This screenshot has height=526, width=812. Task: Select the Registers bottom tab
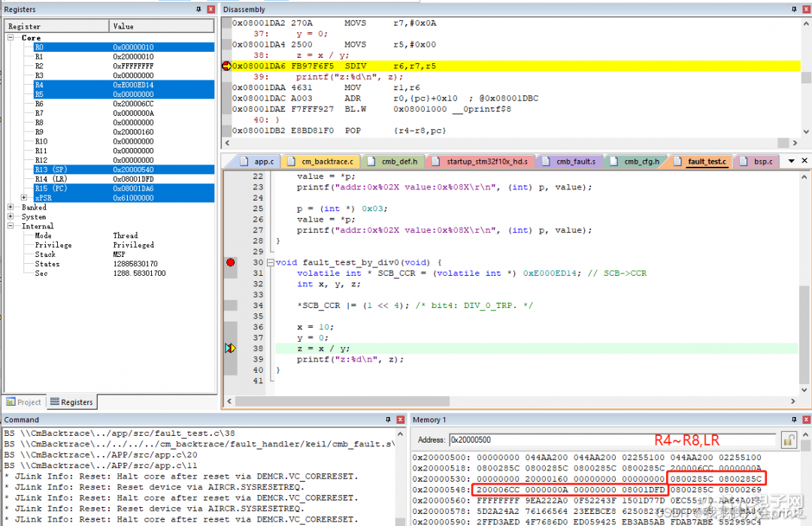click(71, 402)
